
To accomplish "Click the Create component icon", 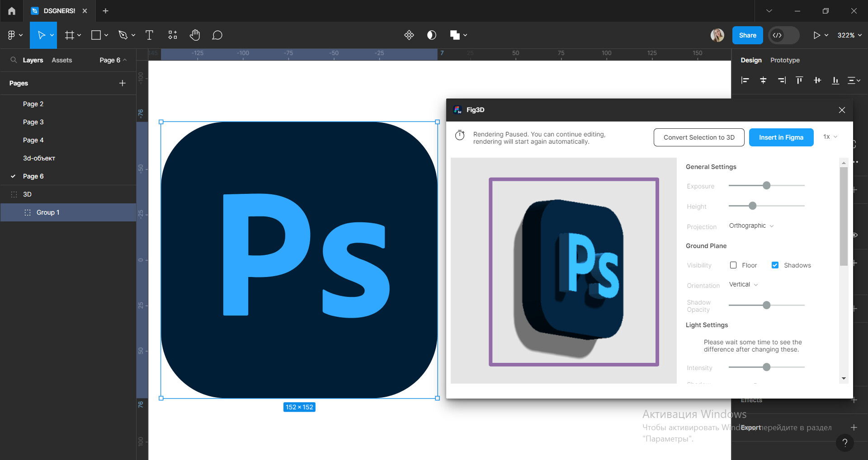I will click(x=409, y=35).
